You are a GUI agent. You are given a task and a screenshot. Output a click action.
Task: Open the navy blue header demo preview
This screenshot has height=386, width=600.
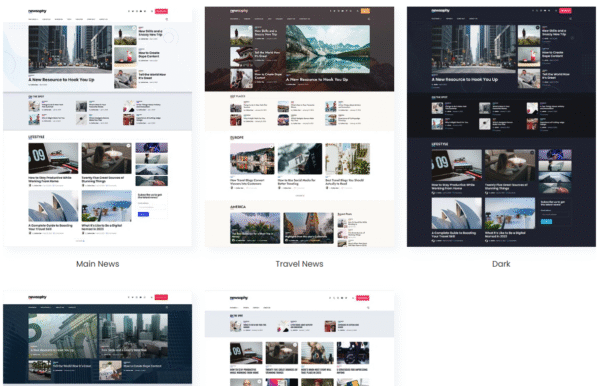tap(98, 338)
